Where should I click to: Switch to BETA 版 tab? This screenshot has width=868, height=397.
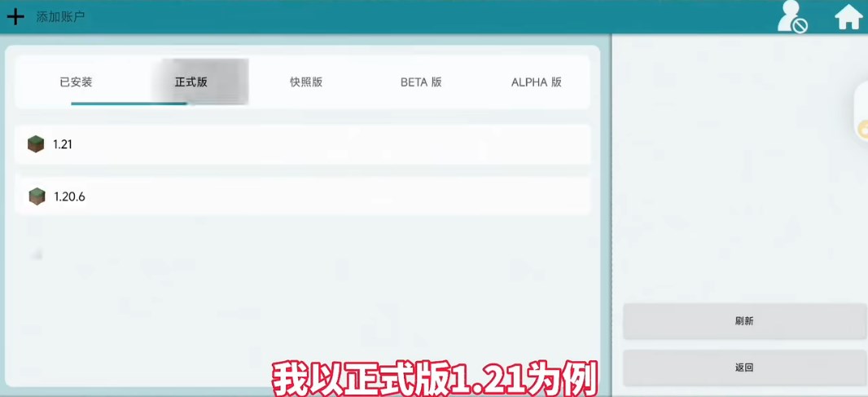click(x=421, y=82)
